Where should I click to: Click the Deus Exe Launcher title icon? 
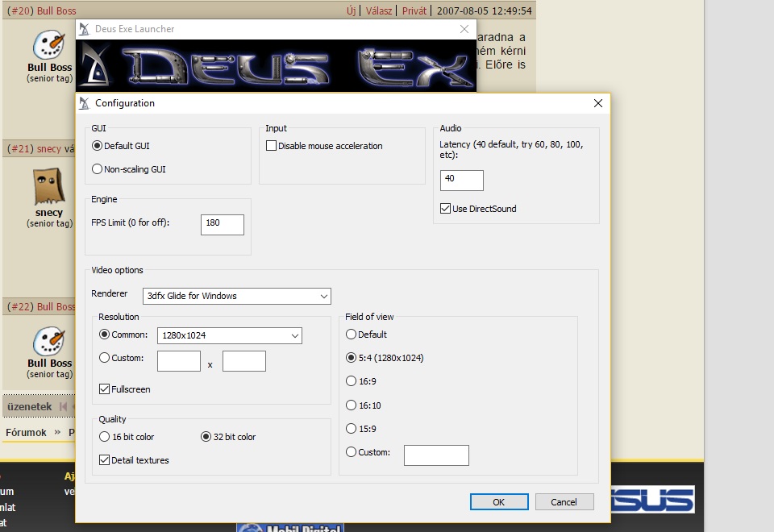tap(85, 29)
